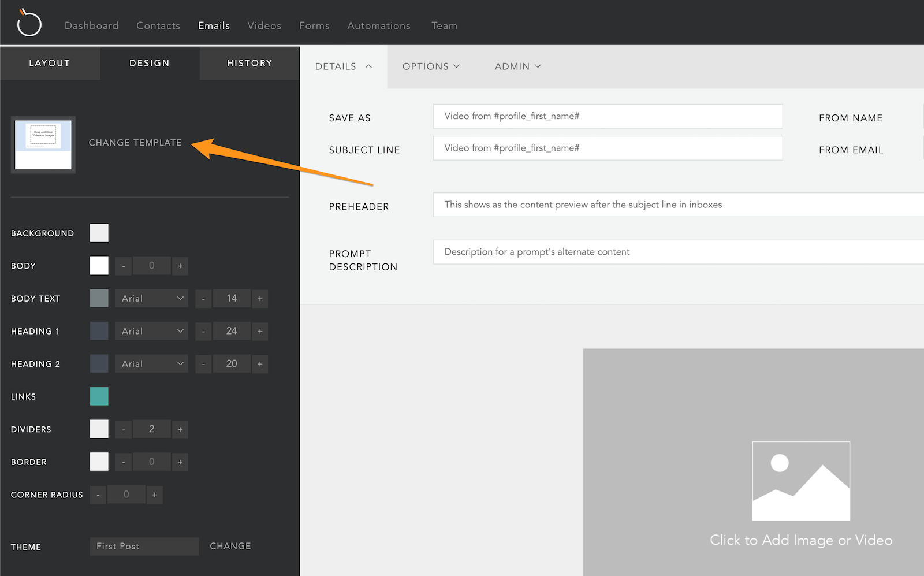Screen dimensions: 924x576
Task: Open the BODY TEXT color swatch
Action: (x=99, y=298)
